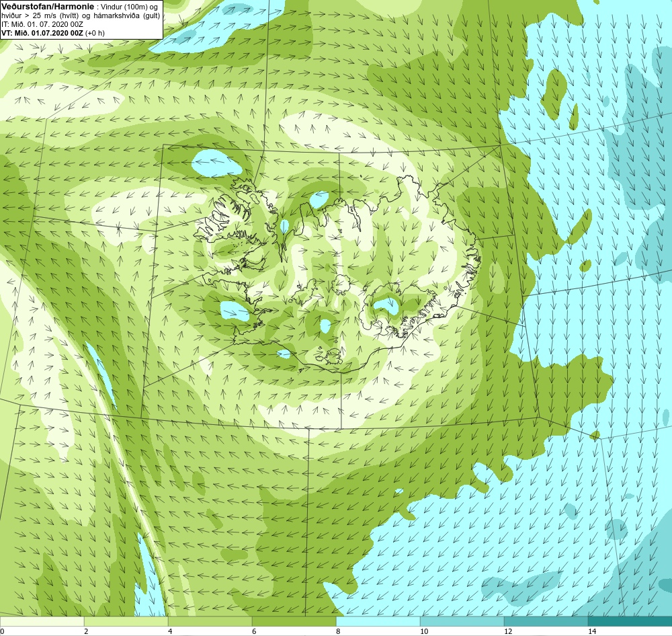Click the scale label '0'
This screenshot has width=672, height=636.
(2, 631)
